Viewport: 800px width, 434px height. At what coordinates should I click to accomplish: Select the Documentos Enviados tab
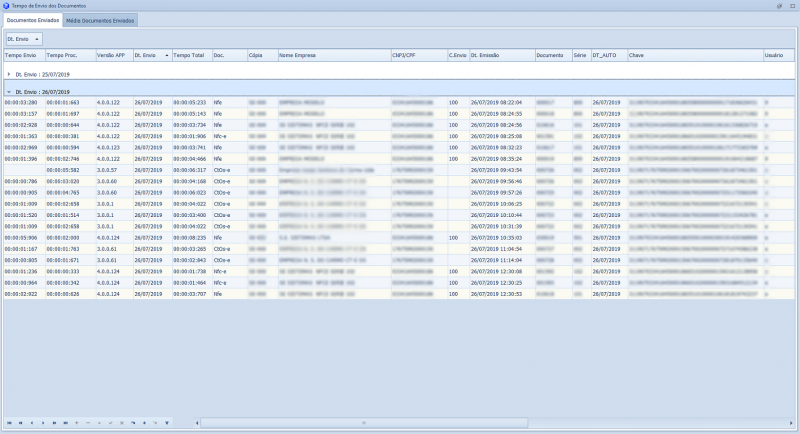click(x=32, y=20)
